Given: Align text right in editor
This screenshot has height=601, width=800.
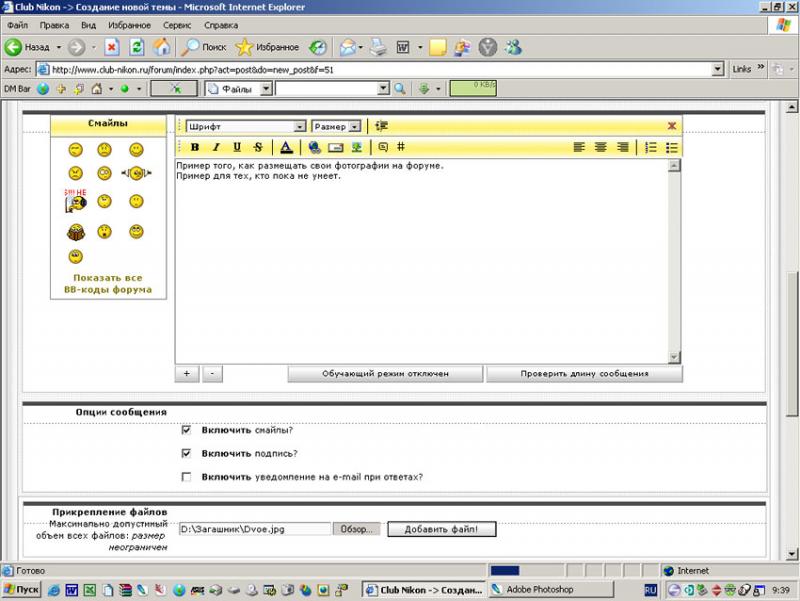Looking at the screenshot, I should (x=622, y=147).
